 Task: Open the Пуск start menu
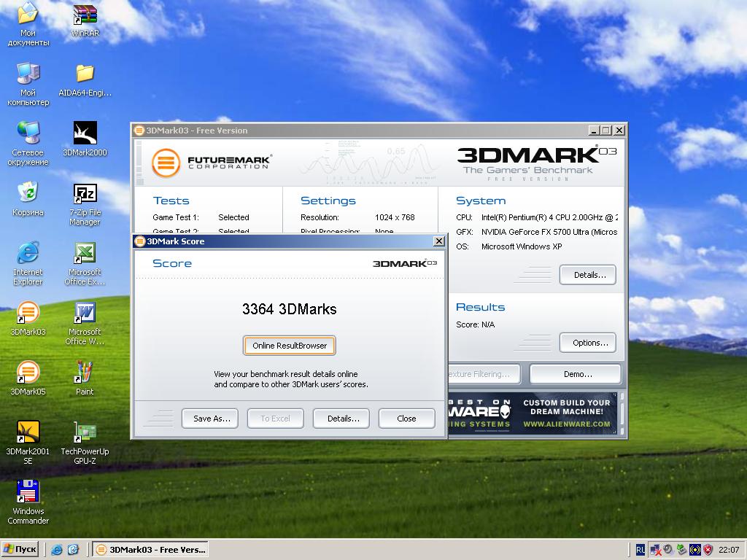pyautogui.click(x=20, y=550)
